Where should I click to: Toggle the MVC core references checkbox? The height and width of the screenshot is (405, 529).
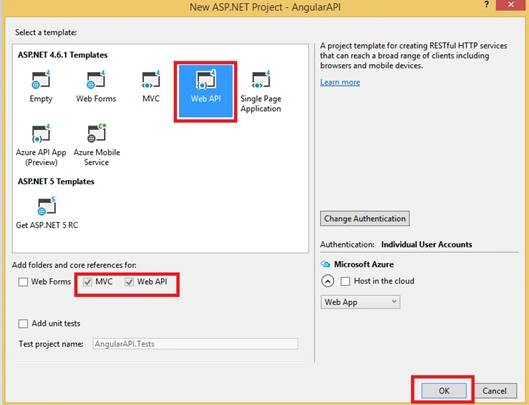pos(87,282)
